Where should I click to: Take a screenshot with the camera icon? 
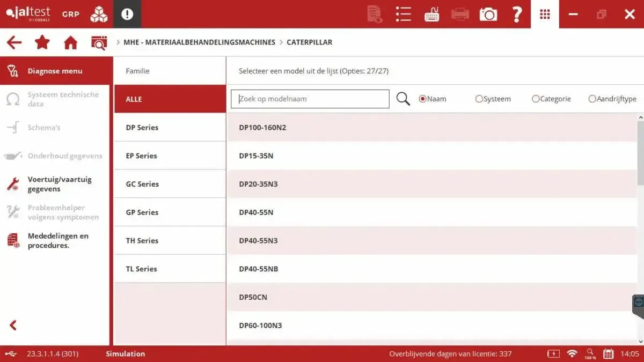(488, 14)
